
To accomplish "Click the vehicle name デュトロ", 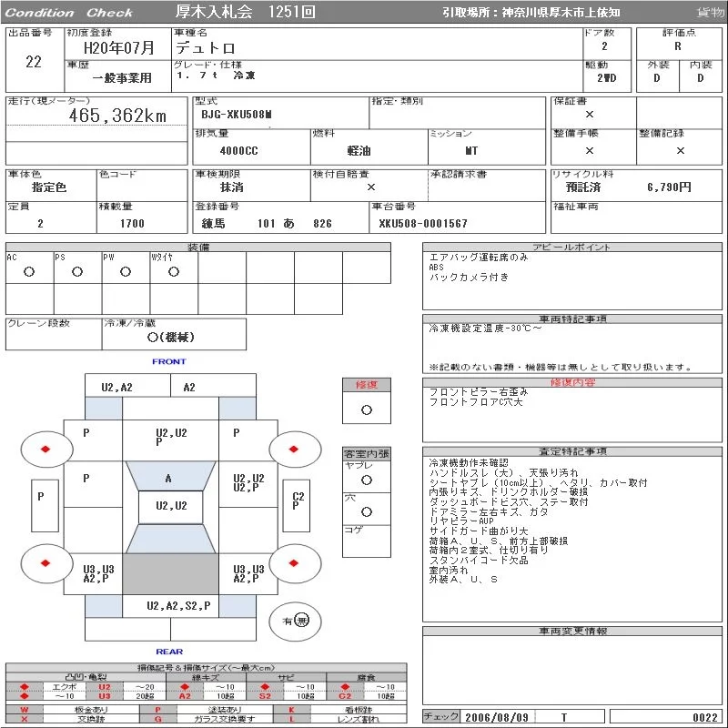I will point(206,48).
